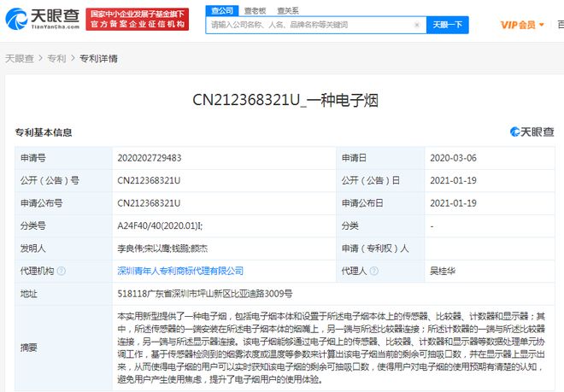Image resolution: width=564 pixels, height=392 pixels.
Task: Switch to the 查关系 tab
Action: tap(287, 9)
